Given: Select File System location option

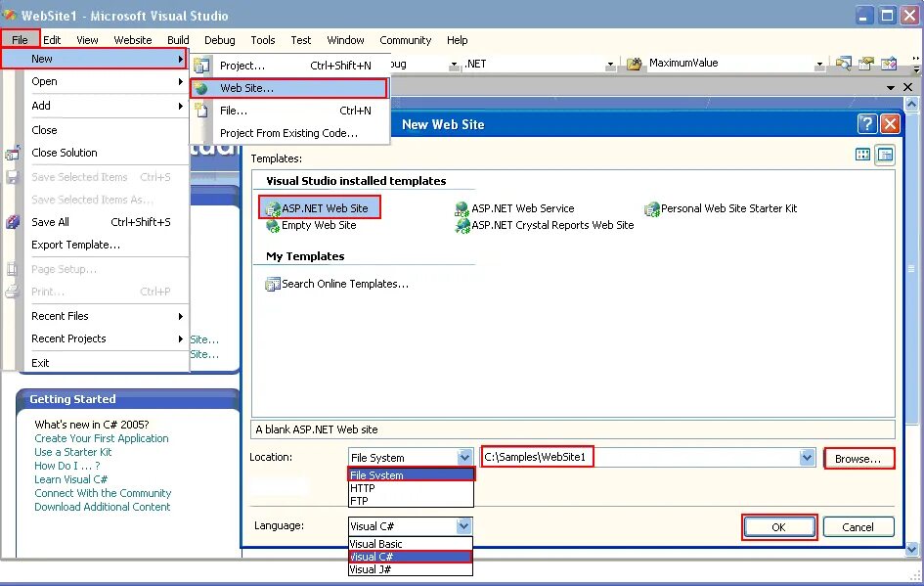Looking at the screenshot, I should coord(411,474).
